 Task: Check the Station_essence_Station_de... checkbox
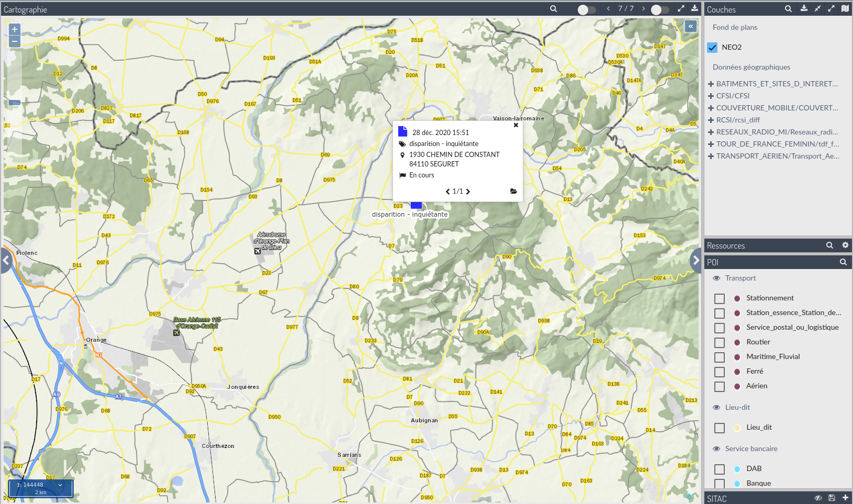(720, 313)
